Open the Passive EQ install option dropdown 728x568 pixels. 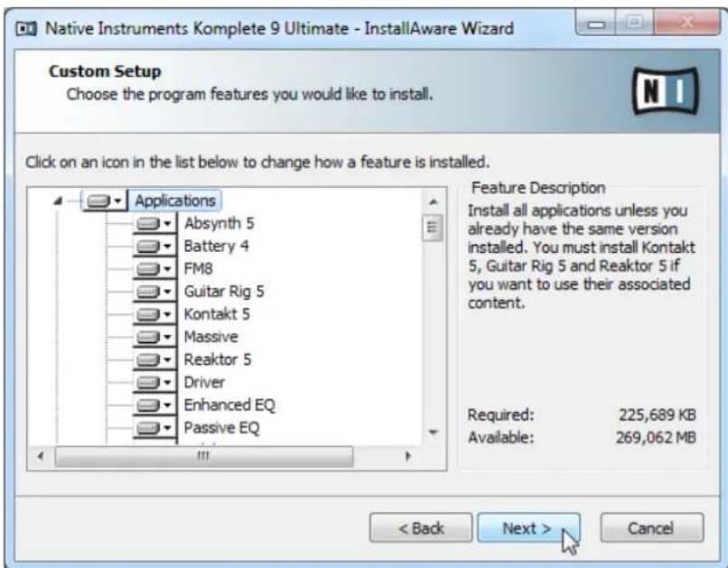pos(154,428)
